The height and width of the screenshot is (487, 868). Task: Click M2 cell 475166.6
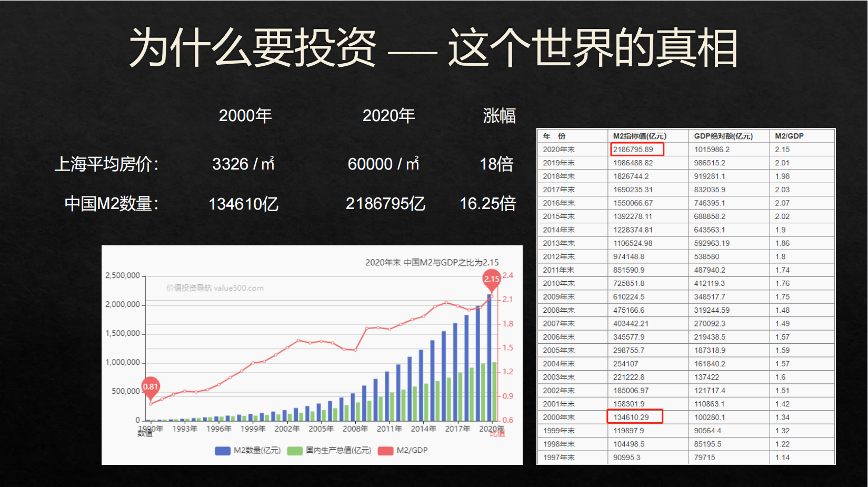[628, 310]
